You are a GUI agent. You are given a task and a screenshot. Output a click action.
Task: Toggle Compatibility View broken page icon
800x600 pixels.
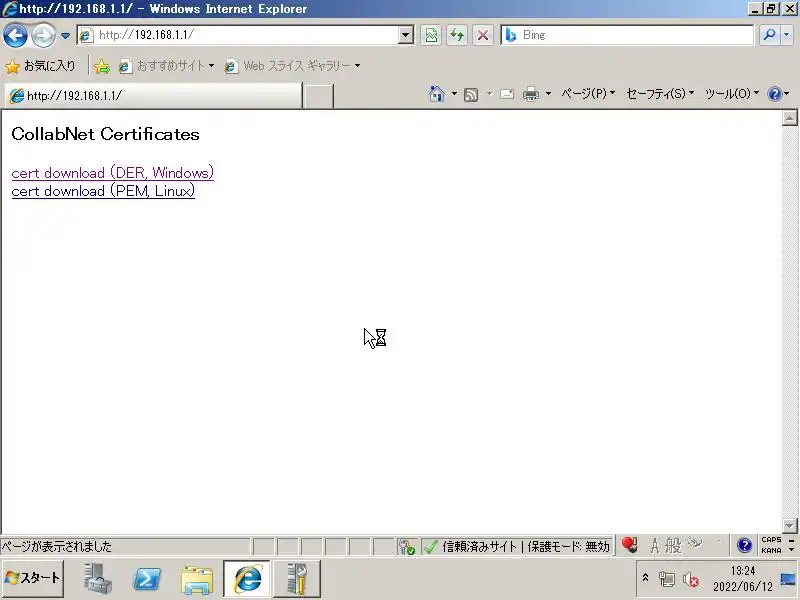[431, 35]
